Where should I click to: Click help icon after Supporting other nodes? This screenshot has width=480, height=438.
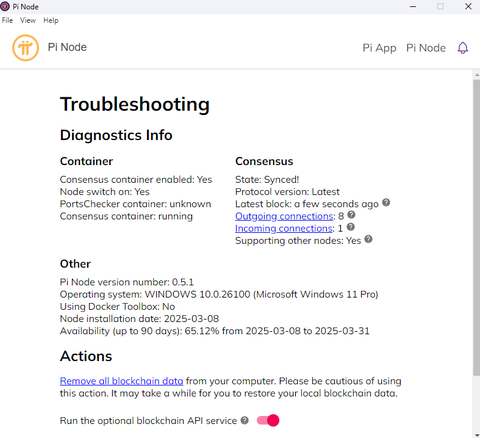tap(368, 239)
